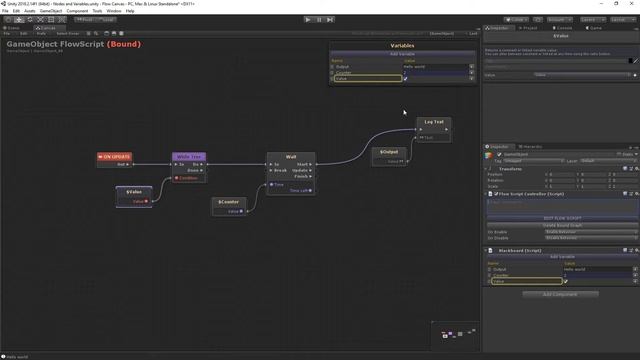Screen dimensions: 640x360
Task: Toggle Pivot/Center handle position
Action: click(85, 20)
